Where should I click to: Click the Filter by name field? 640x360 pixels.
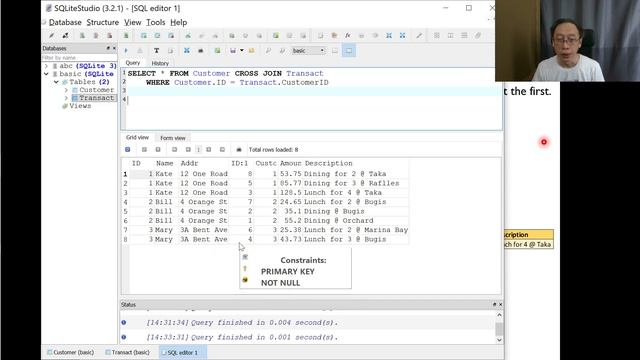tap(79, 58)
